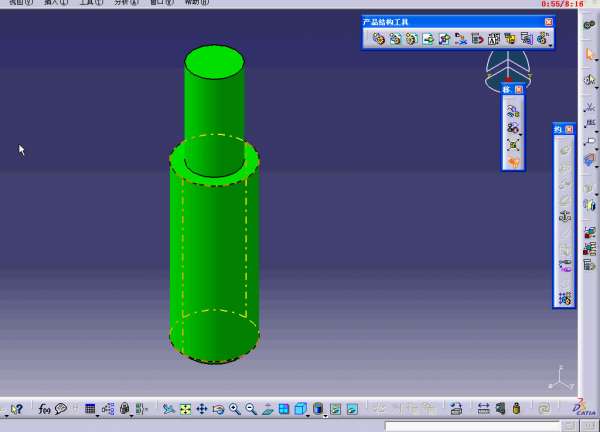Expand the Isometric View dropdown arrow
This screenshot has width=600, height=432.
(308, 416)
